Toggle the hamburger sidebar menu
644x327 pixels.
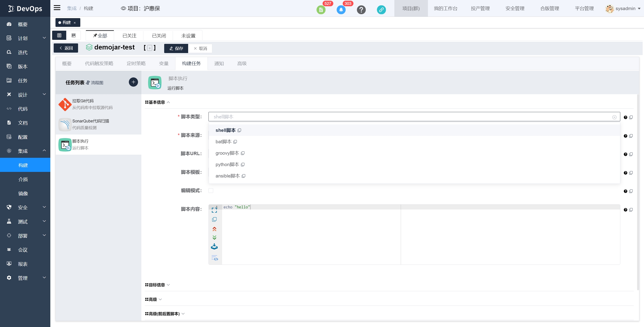[x=57, y=8]
